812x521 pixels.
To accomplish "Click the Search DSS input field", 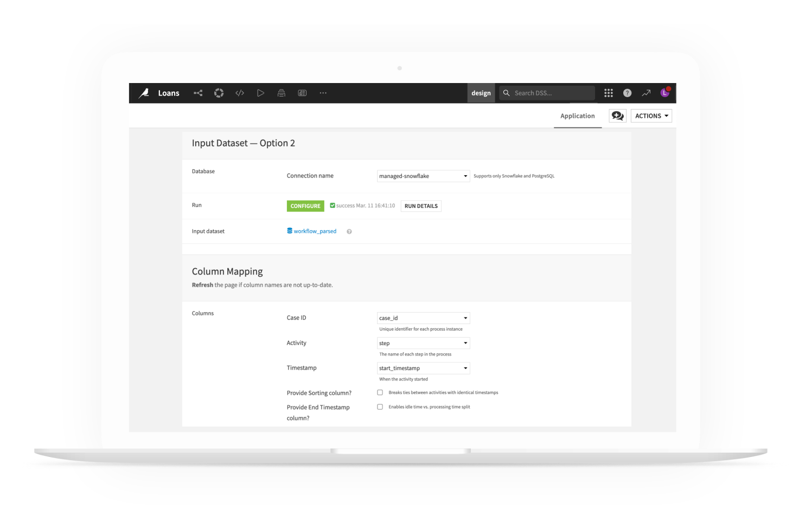I will (x=547, y=93).
